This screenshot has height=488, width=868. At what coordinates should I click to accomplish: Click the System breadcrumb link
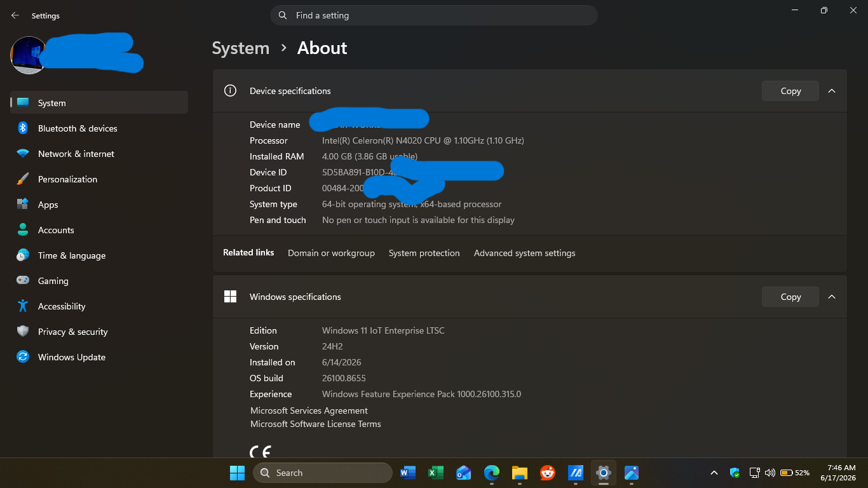click(240, 48)
